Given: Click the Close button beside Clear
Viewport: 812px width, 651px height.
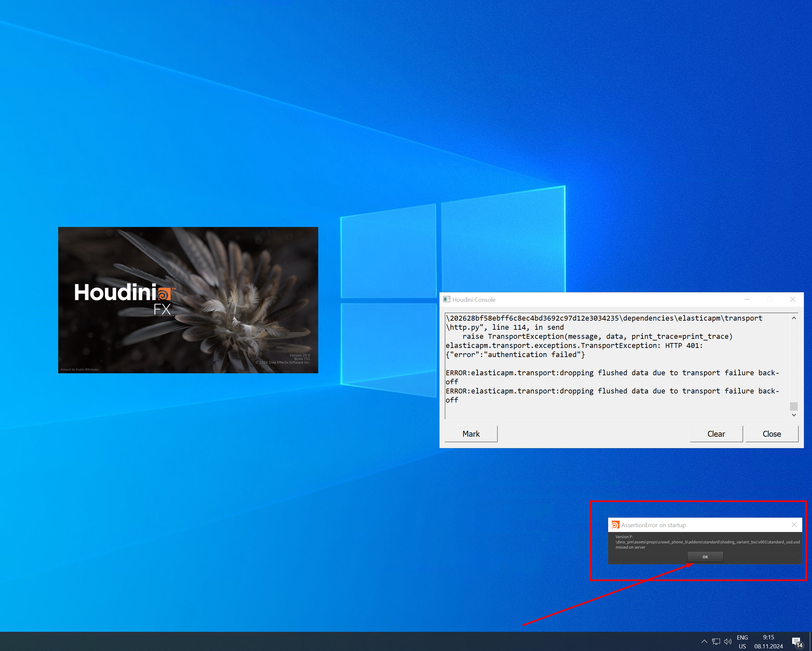Looking at the screenshot, I should 772,434.
